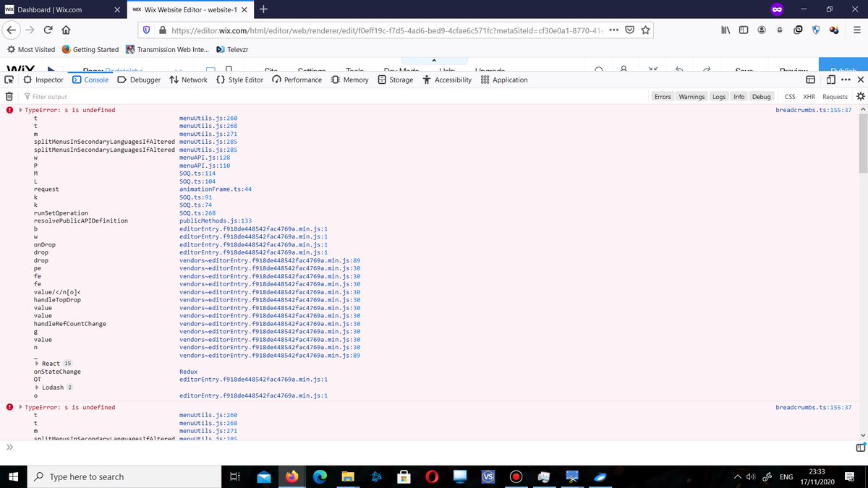Click the Windows Start button
Screen dimensions: 868x488
click(14, 476)
